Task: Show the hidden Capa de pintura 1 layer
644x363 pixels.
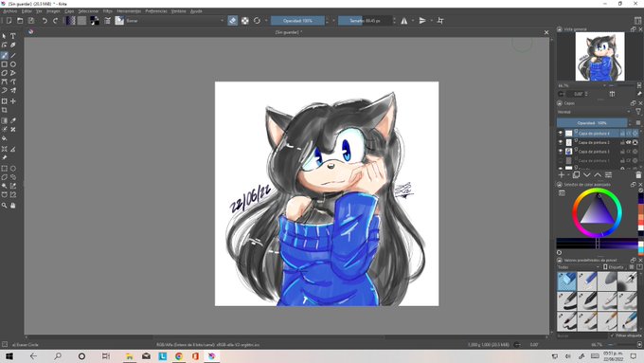Action: pyautogui.click(x=561, y=160)
